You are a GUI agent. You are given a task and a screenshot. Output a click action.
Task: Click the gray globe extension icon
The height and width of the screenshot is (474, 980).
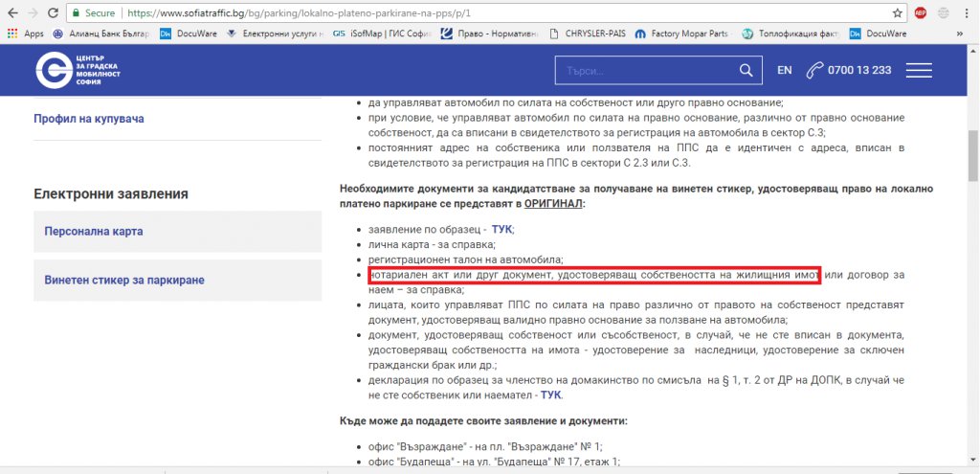(x=943, y=12)
